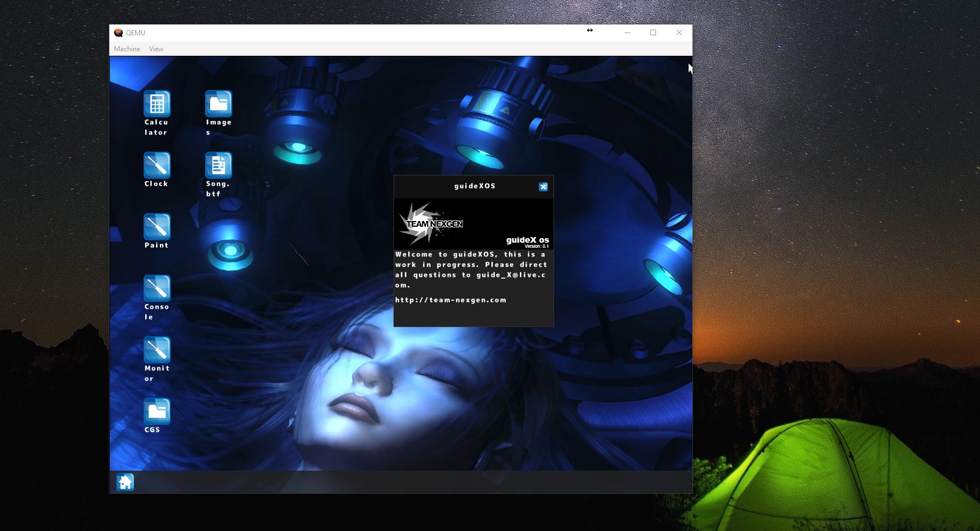
Task: Open the View menu in QEMU
Action: point(156,49)
